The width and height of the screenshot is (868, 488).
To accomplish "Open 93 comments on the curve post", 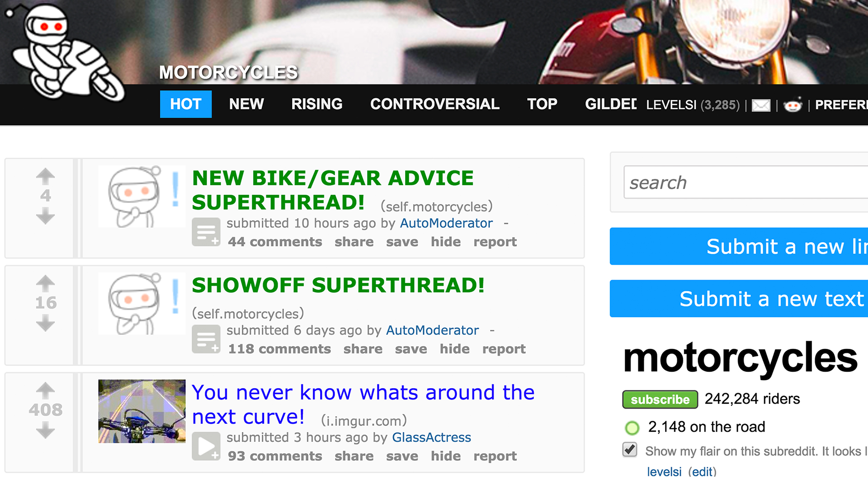I will 275,456.
